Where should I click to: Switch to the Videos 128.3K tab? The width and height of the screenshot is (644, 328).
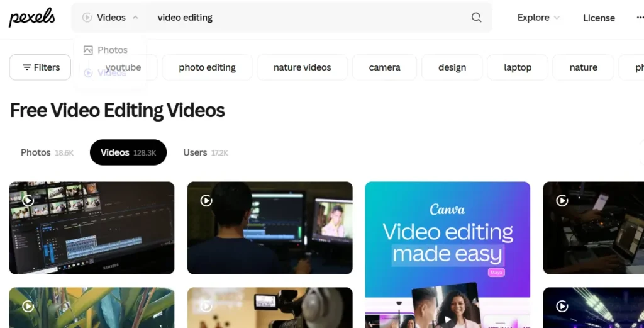[x=128, y=152]
